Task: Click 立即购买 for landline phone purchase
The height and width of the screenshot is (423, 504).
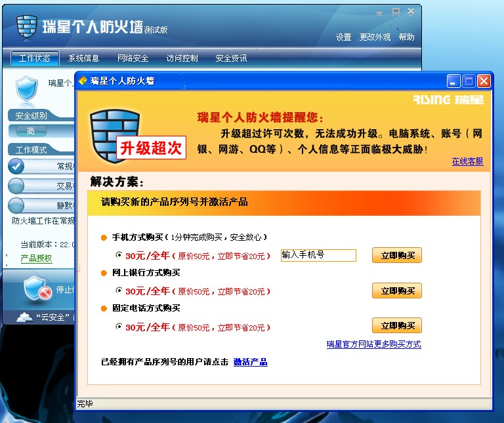Action: (397, 326)
